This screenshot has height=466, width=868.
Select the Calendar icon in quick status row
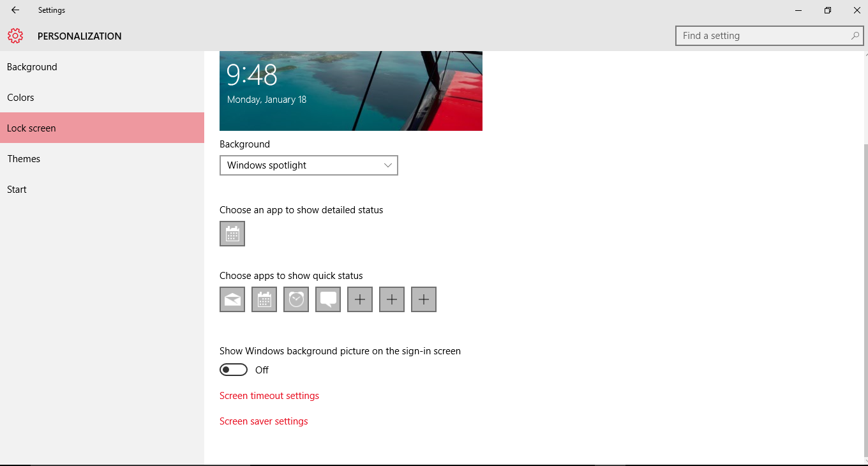tap(264, 299)
